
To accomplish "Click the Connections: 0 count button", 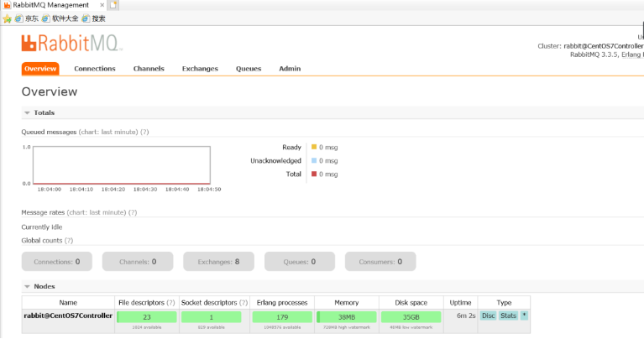I will (x=57, y=262).
